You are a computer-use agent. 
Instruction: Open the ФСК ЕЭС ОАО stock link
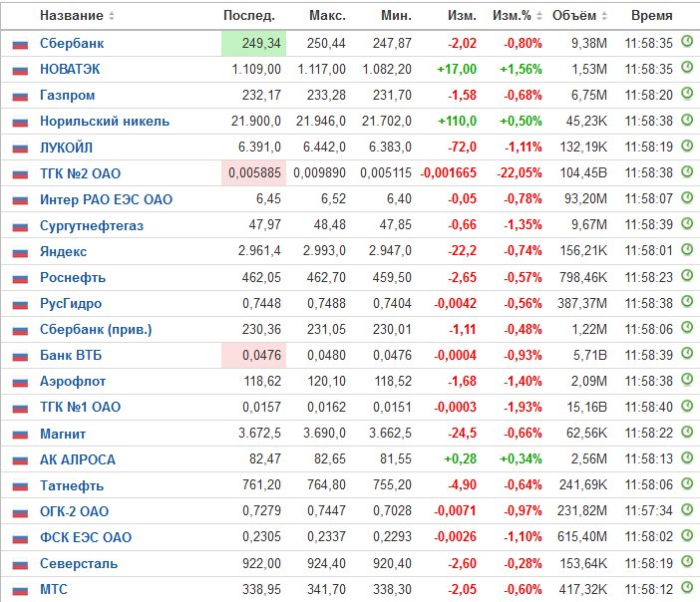(x=86, y=537)
